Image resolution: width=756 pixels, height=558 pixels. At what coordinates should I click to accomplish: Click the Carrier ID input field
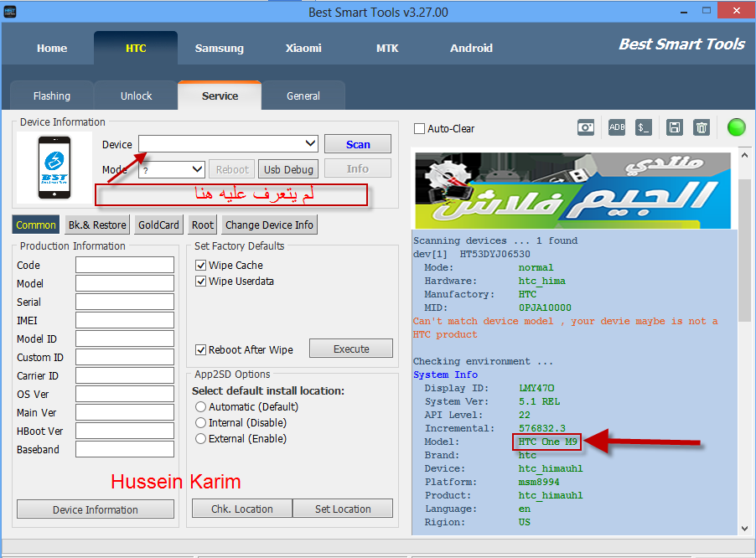(125, 375)
